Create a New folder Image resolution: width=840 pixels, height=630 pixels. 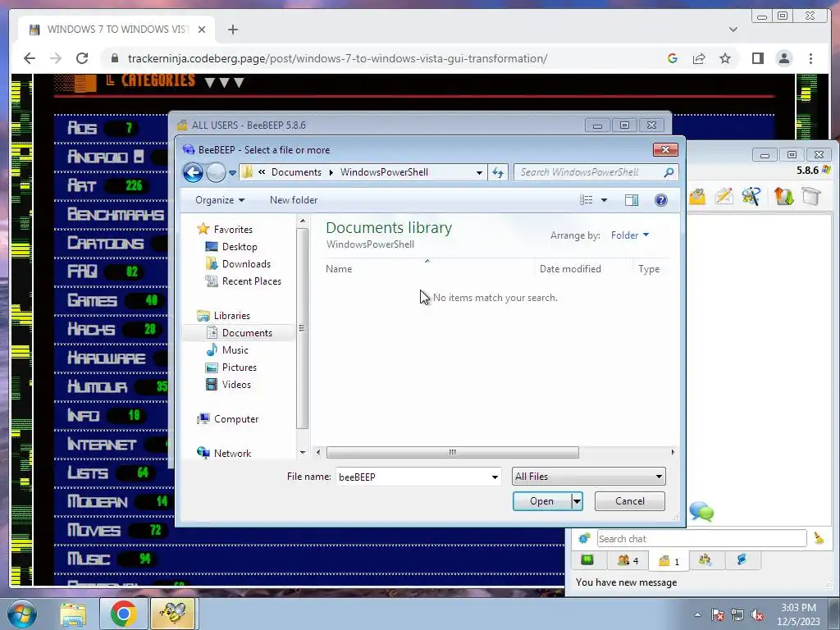click(294, 200)
